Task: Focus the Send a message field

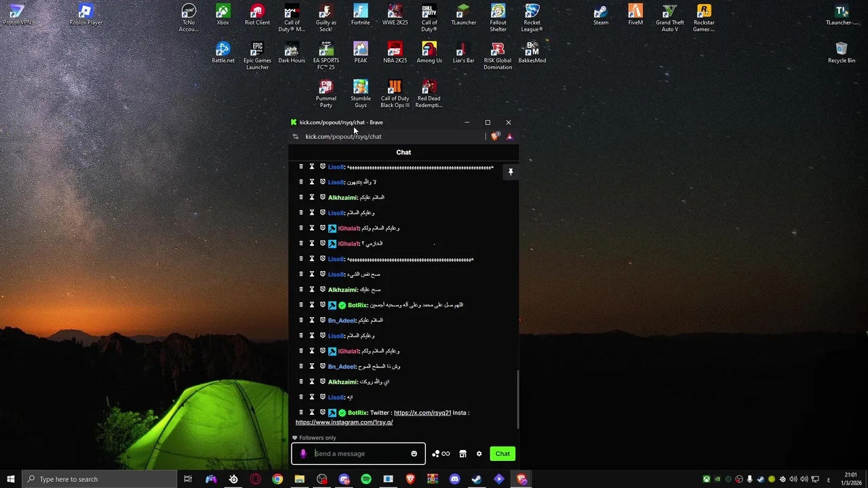Action: pos(358,453)
